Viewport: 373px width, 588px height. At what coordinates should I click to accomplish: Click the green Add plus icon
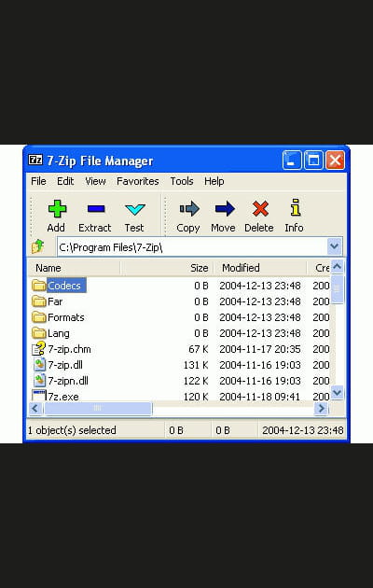57,209
